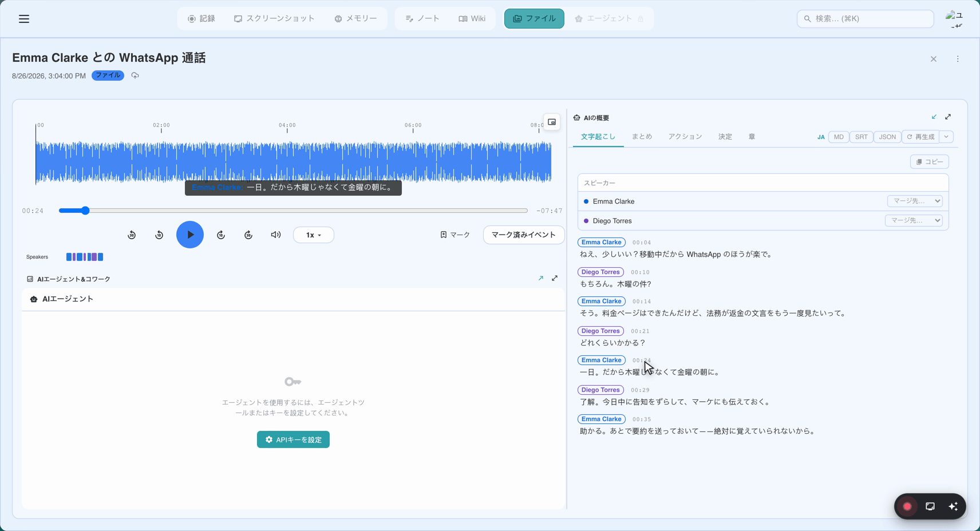Open the 1x playback speed dropdown

coord(313,235)
